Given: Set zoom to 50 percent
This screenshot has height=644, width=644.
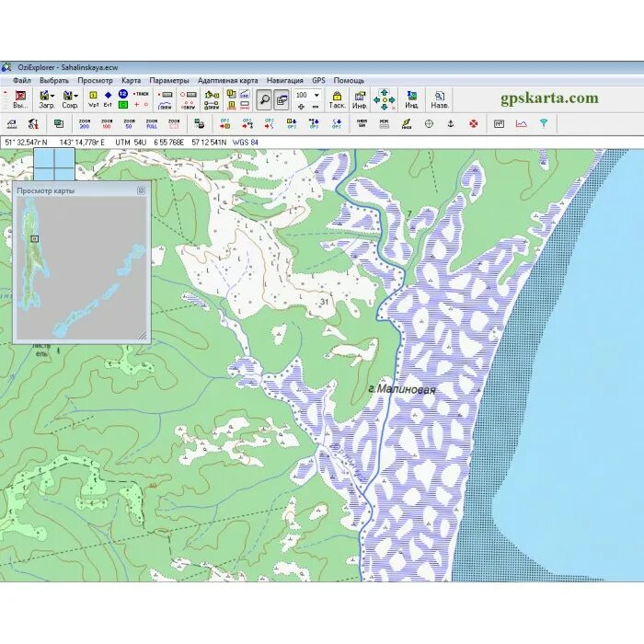Looking at the screenshot, I should tap(129, 123).
